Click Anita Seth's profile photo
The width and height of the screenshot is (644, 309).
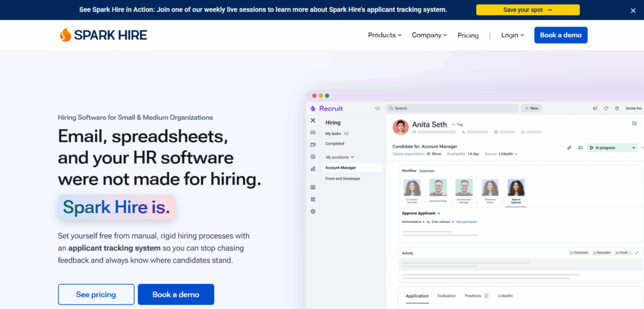click(401, 127)
